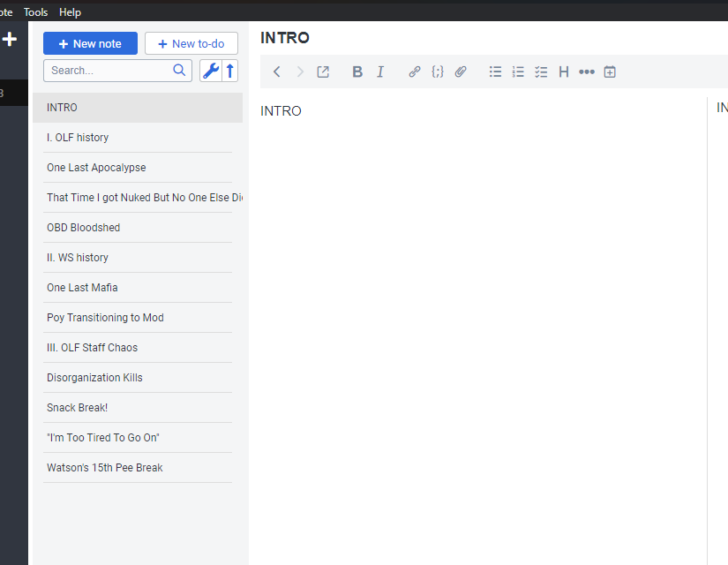Open "I'm Too Tired To Go On" note

pyautogui.click(x=138, y=438)
